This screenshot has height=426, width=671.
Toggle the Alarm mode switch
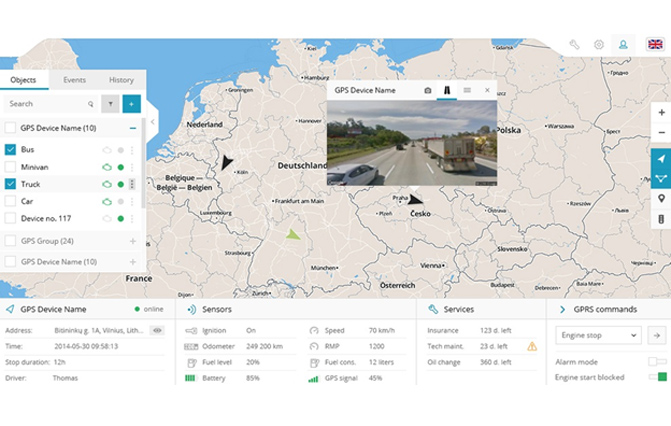coord(657,361)
